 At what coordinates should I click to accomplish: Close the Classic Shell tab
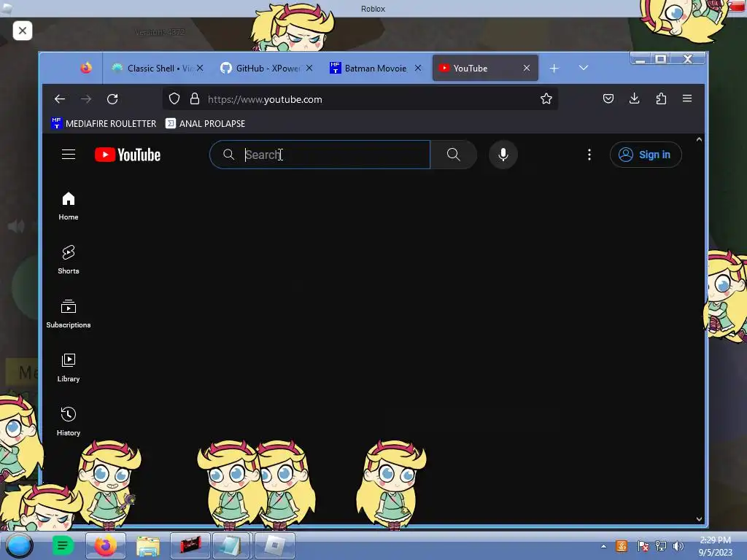coord(200,68)
